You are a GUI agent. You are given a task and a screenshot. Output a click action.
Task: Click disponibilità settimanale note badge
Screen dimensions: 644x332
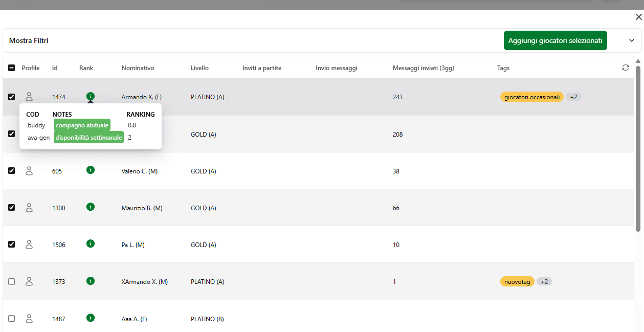coord(88,138)
